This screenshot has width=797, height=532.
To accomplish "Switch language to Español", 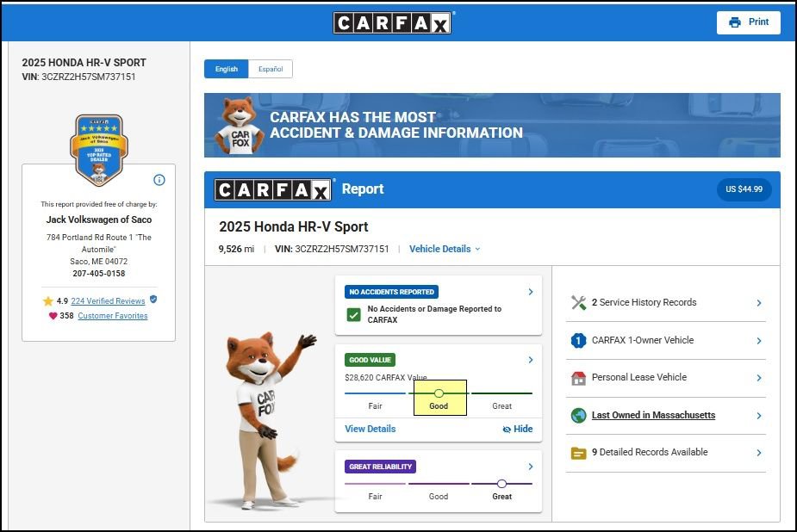I will tap(271, 69).
